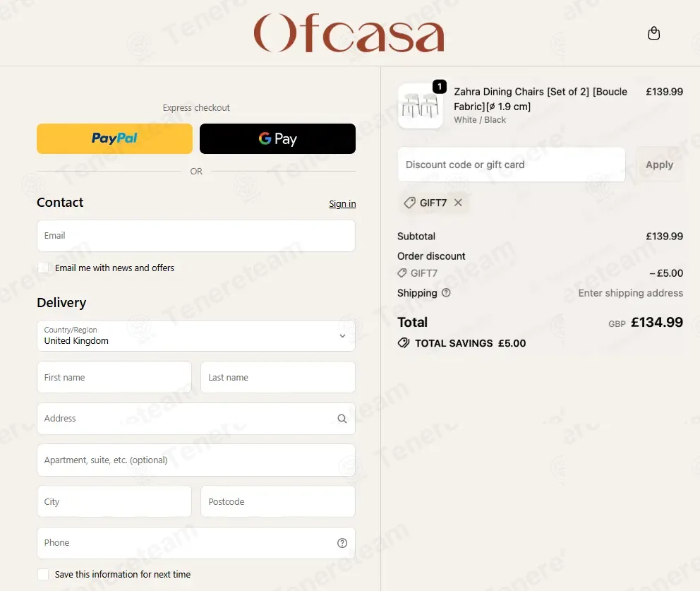Image resolution: width=700 pixels, height=591 pixels.
Task: Pay with PayPal express checkout
Action: tap(115, 138)
